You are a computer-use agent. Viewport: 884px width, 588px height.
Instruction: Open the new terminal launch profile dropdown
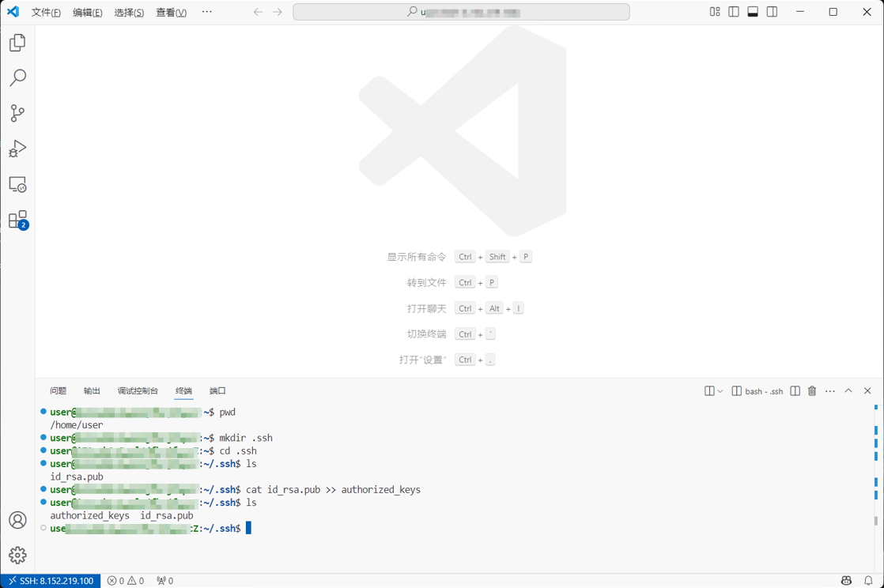pos(720,391)
